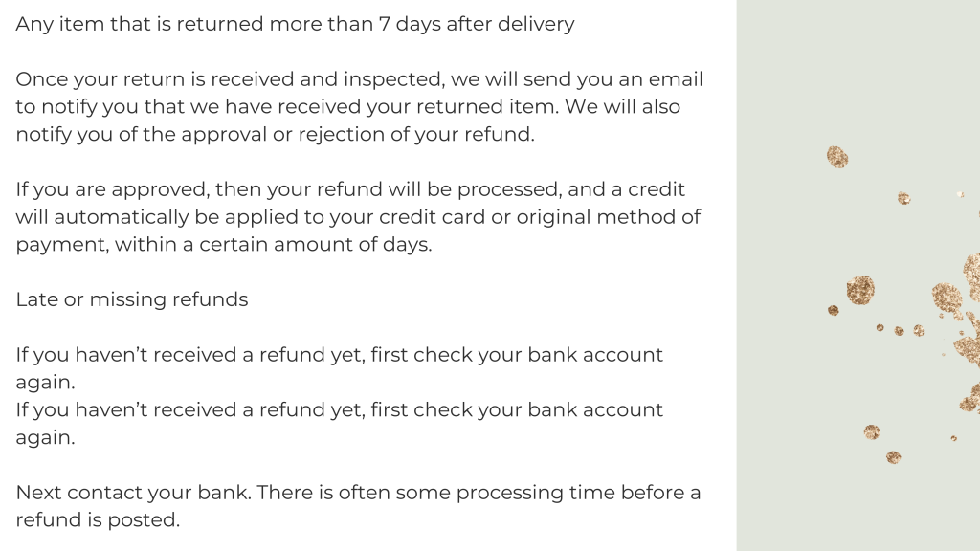The image size is (980, 551).
Task: Click the word "notify" beginning the third line
Action: pyautogui.click(x=46, y=134)
